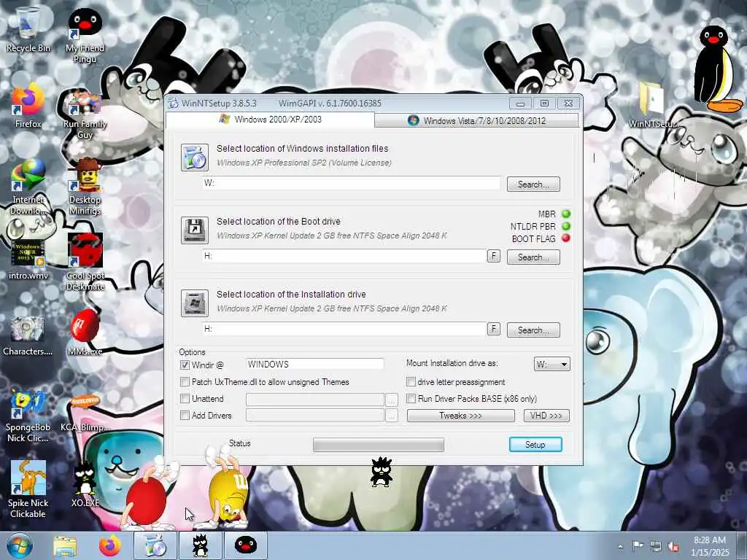The height and width of the screenshot is (560, 747).
Task: Search for Windows installation files location
Action: click(533, 184)
